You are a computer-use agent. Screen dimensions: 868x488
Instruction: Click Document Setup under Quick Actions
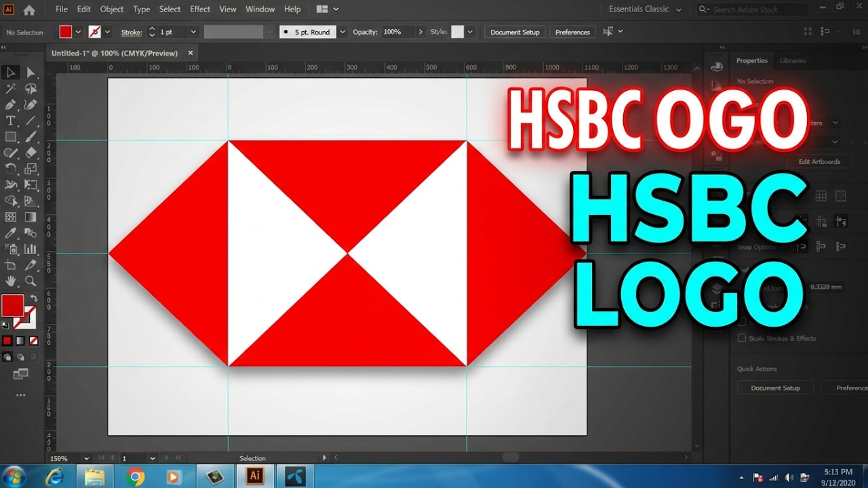coord(775,388)
